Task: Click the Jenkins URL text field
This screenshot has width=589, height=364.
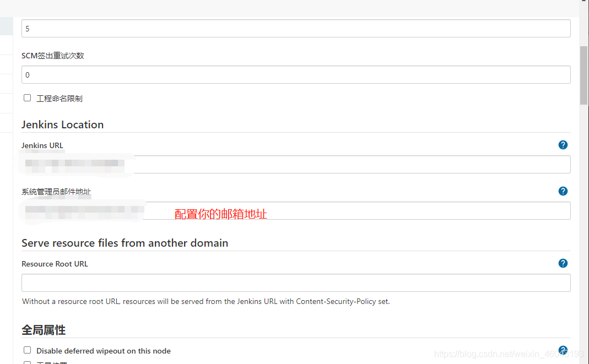Action: (296, 164)
